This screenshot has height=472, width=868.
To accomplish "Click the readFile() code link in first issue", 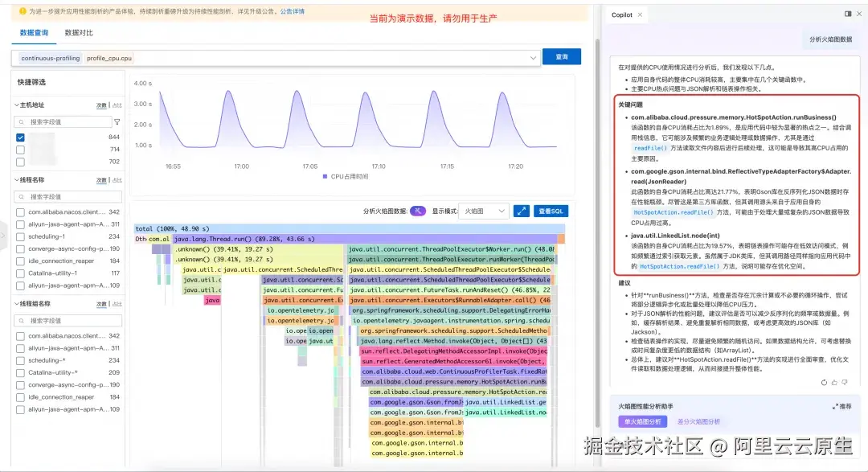I will coord(650,149).
